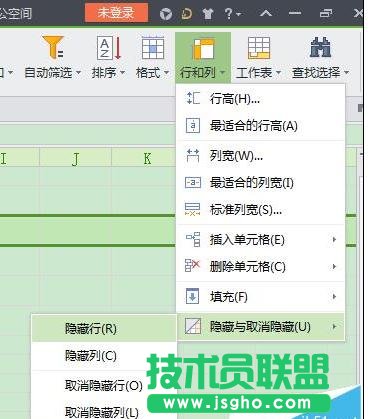The height and width of the screenshot is (419, 374).
Task: Expand 插入单元格(E) submenu arrow
Action: [334, 239]
